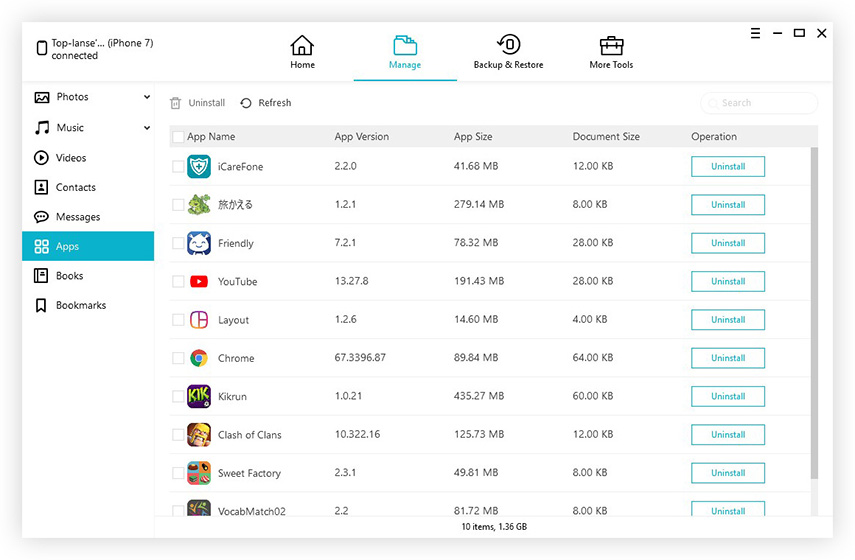855x560 pixels.
Task: Uninstall iCareFone via its row button
Action: [x=728, y=166]
